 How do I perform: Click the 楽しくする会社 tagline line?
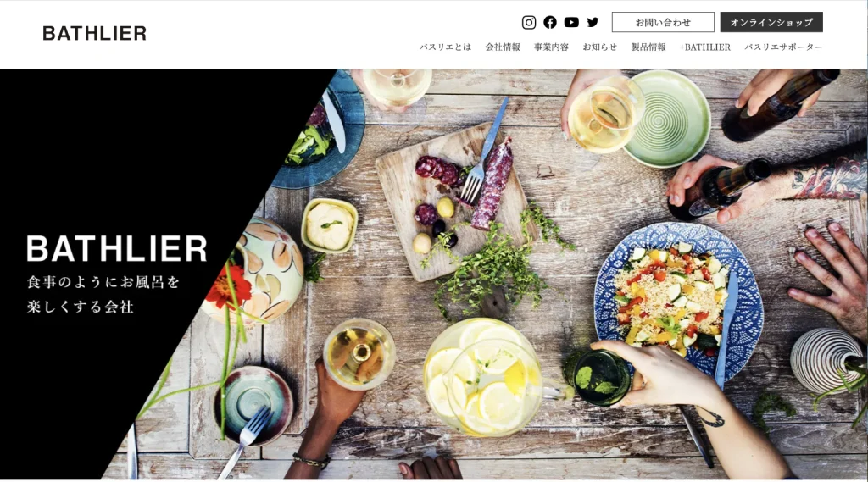pos(81,307)
